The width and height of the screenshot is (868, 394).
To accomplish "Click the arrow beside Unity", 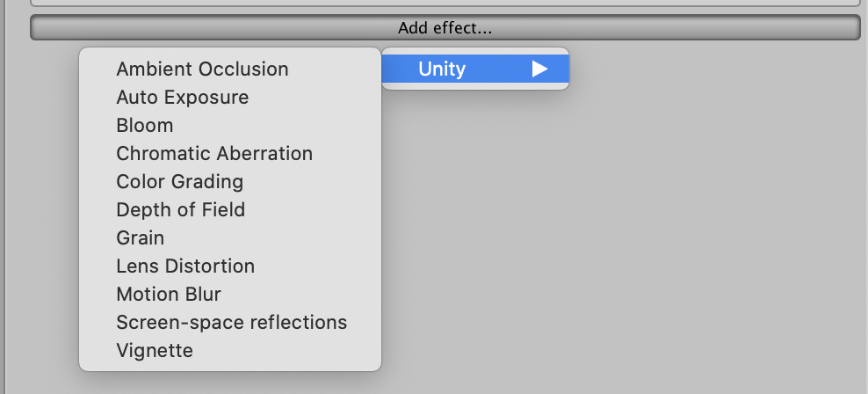I will tap(539, 69).
